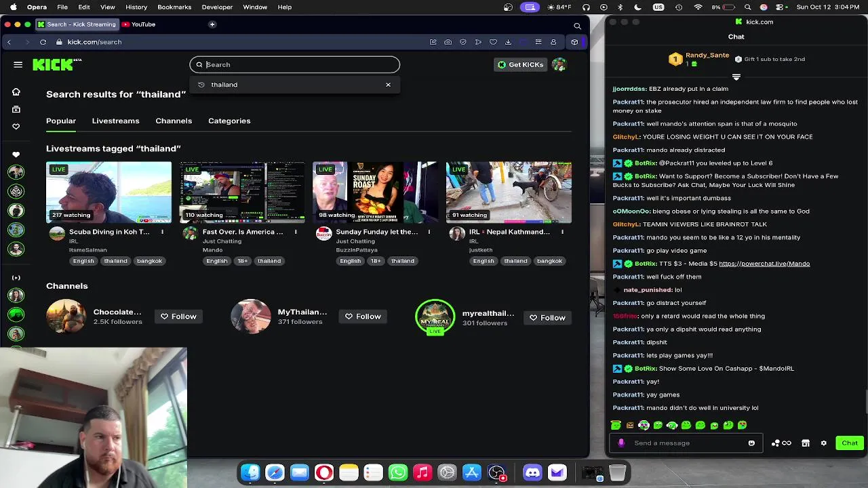The height and width of the screenshot is (488, 868).
Task: Click the 18+ tag under Sunday Funday
Action: (376, 261)
